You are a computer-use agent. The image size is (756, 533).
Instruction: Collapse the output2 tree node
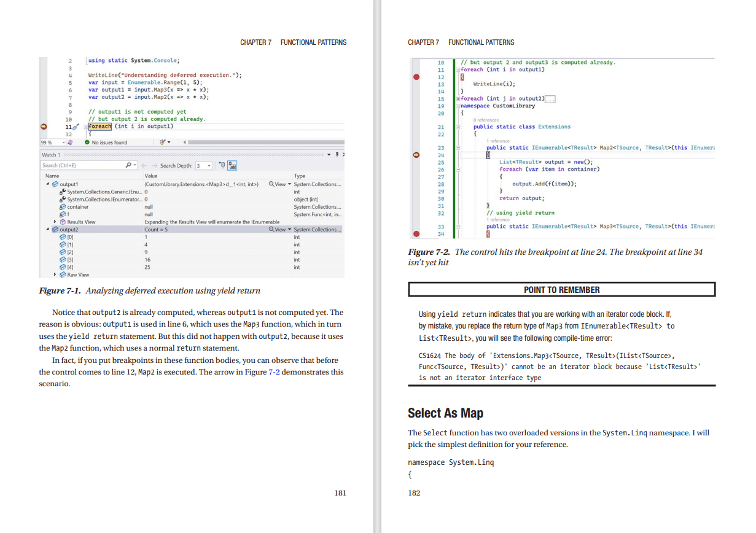click(x=49, y=230)
